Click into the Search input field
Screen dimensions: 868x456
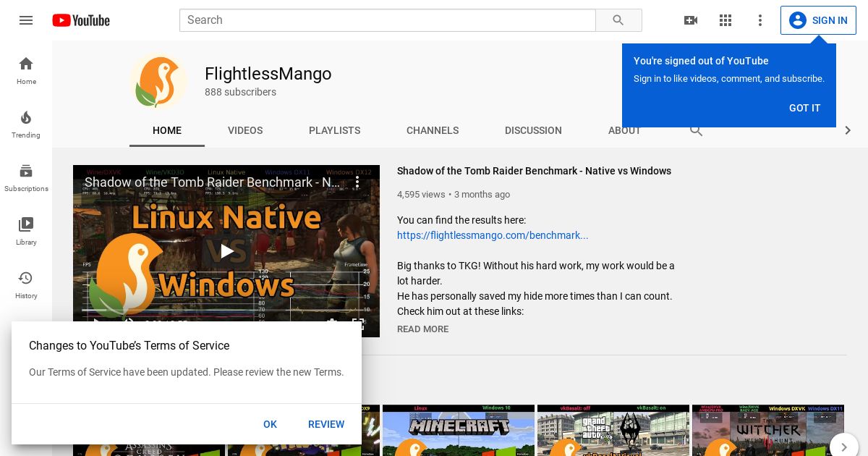[x=387, y=20]
